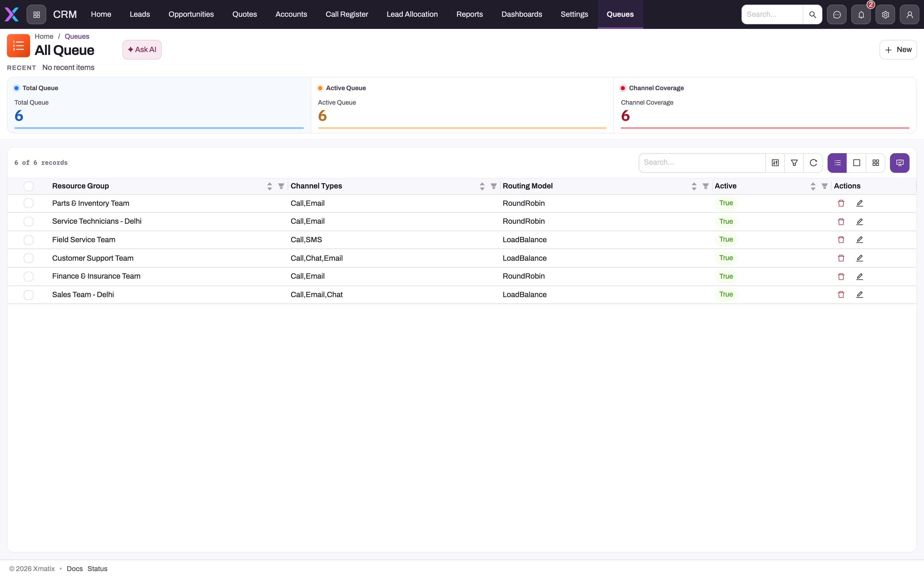Open the notifications bell
The width and height of the screenshot is (924, 578).
pos(861,14)
